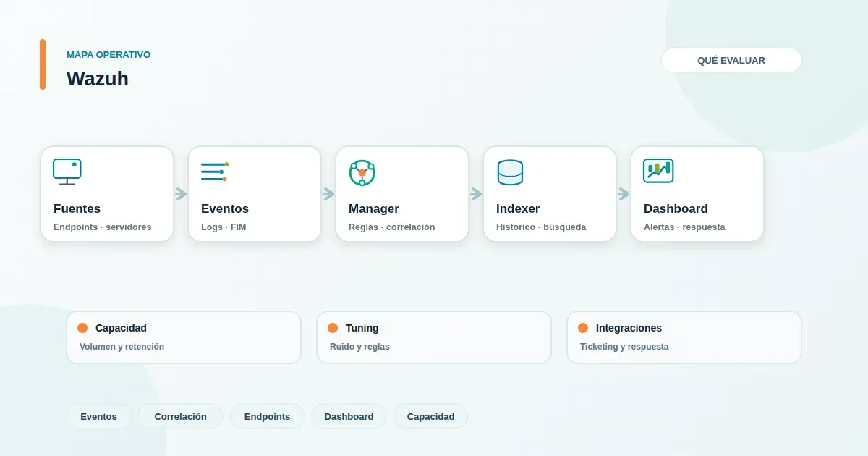Click the Manager card title
This screenshot has width=868, height=456.
(374, 208)
